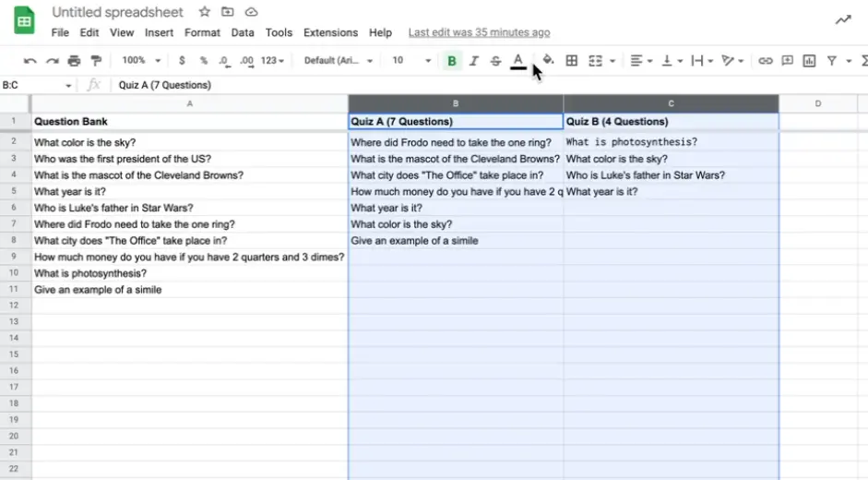
Task: Toggle strikethrough formatting
Action: click(x=495, y=61)
